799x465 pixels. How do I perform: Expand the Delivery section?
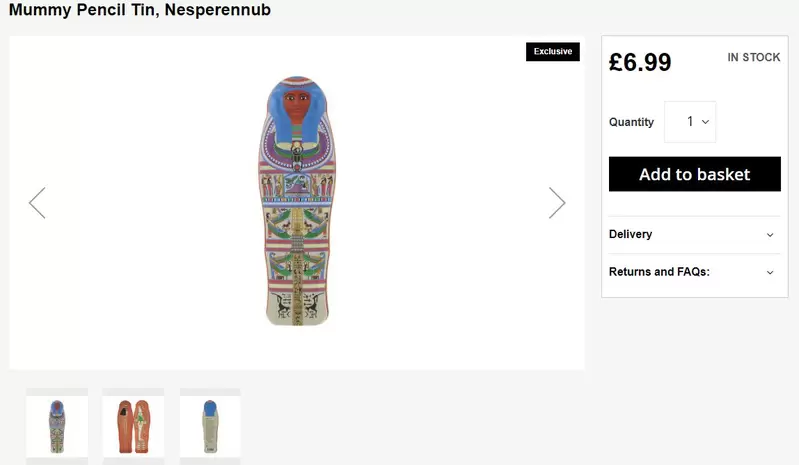631,234
